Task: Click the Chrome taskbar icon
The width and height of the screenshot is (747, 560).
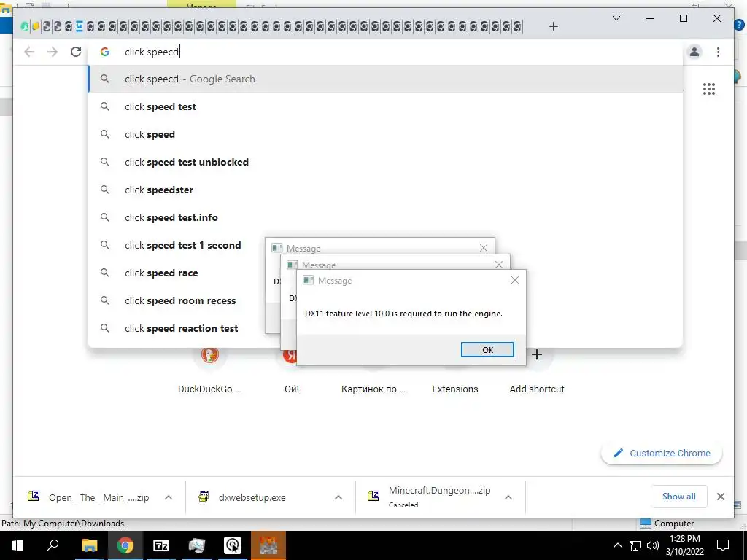Action: (125, 545)
